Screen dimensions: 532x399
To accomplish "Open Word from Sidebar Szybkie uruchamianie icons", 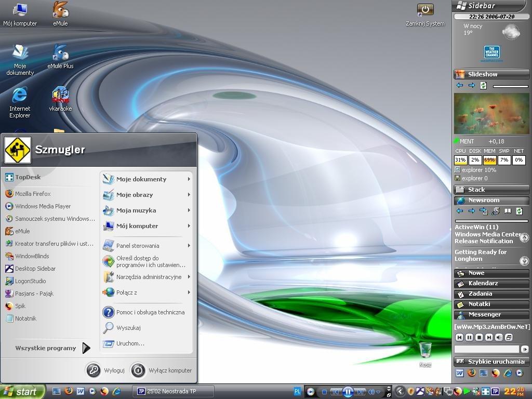I will (460, 373).
